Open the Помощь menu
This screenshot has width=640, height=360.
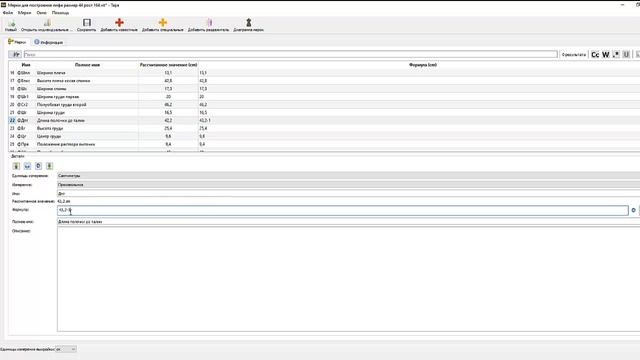(60, 13)
